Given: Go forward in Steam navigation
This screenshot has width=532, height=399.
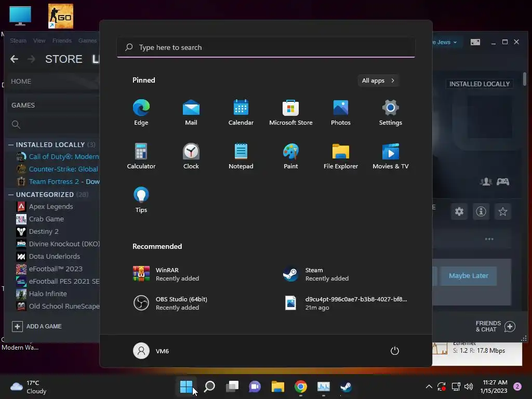Looking at the screenshot, I should tap(31, 59).
